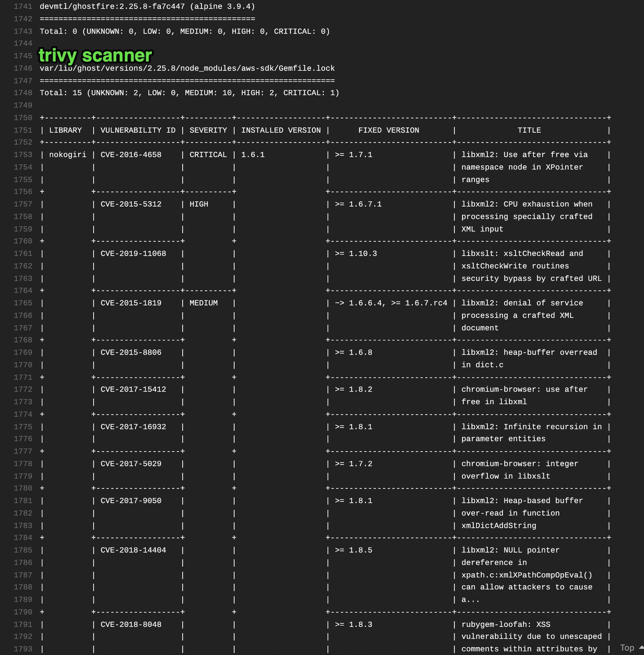This screenshot has height=655, width=644.
Task: Click CVE-2017-5029 vulnerability ID
Action: tap(131, 464)
